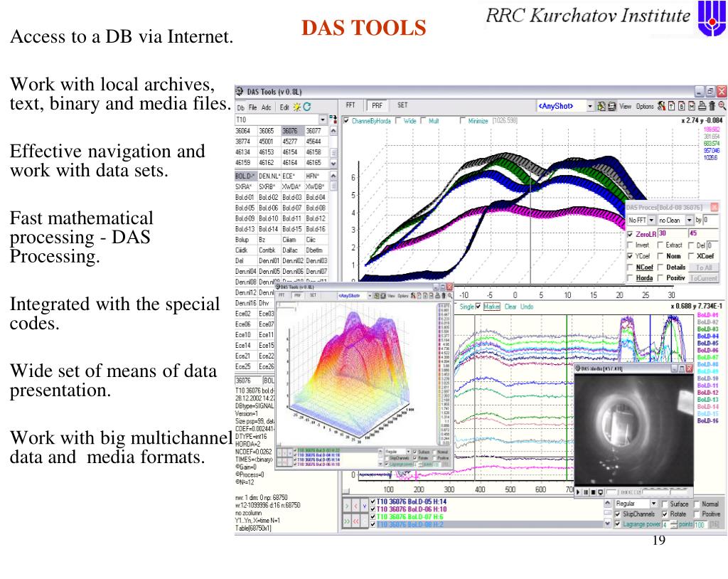Open the T10 database dropdown
Image resolution: width=728 pixels, height=579 pixels.
pos(323,119)
